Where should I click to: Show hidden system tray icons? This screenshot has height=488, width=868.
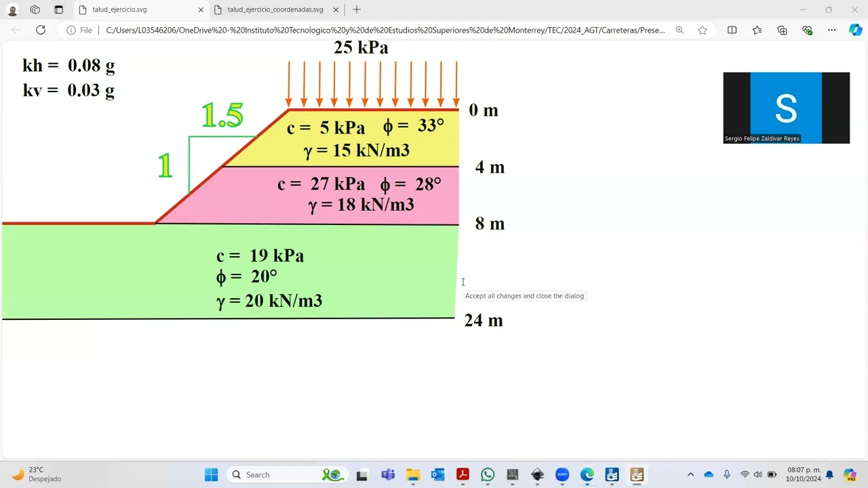tap(690, 474)
